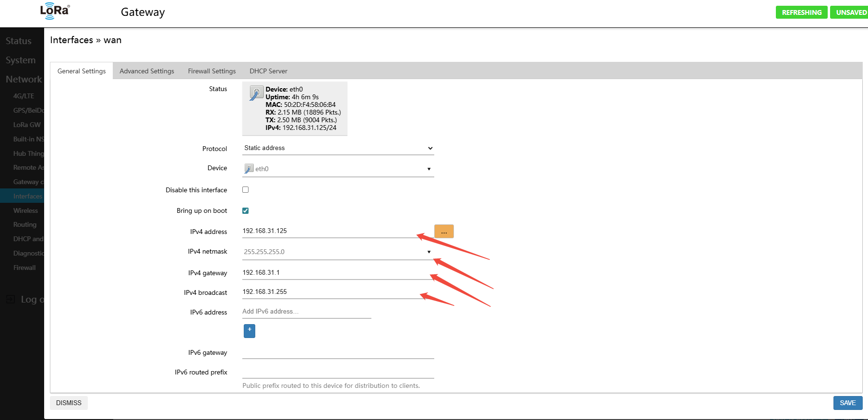Expand the Device dropdown showing eth0

pyautogui.click(x=338, y=169)
